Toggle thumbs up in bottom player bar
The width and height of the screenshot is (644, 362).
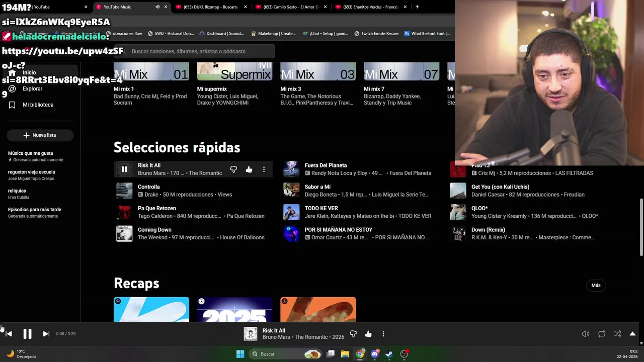tap(368, 334)
